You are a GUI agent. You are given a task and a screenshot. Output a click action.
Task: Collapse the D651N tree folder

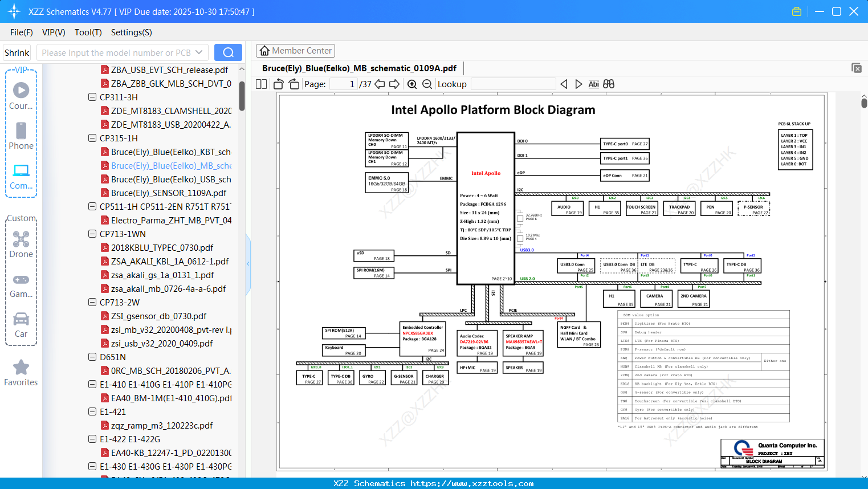click(92, 357)
